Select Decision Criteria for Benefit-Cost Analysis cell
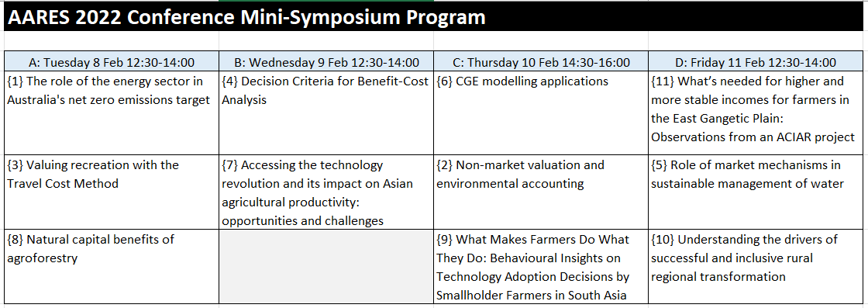Screen dimensions: 868x308 (x=326, y=113)
